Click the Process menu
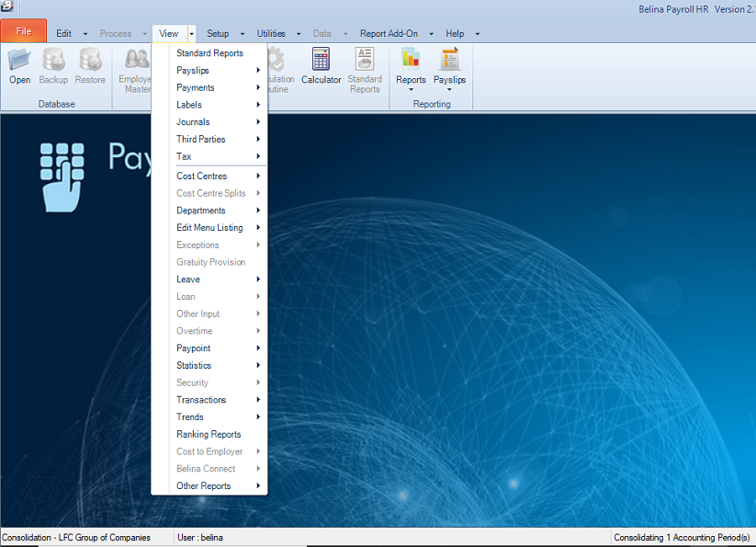This screenshot has height=547, width=756. pos(116,34)
